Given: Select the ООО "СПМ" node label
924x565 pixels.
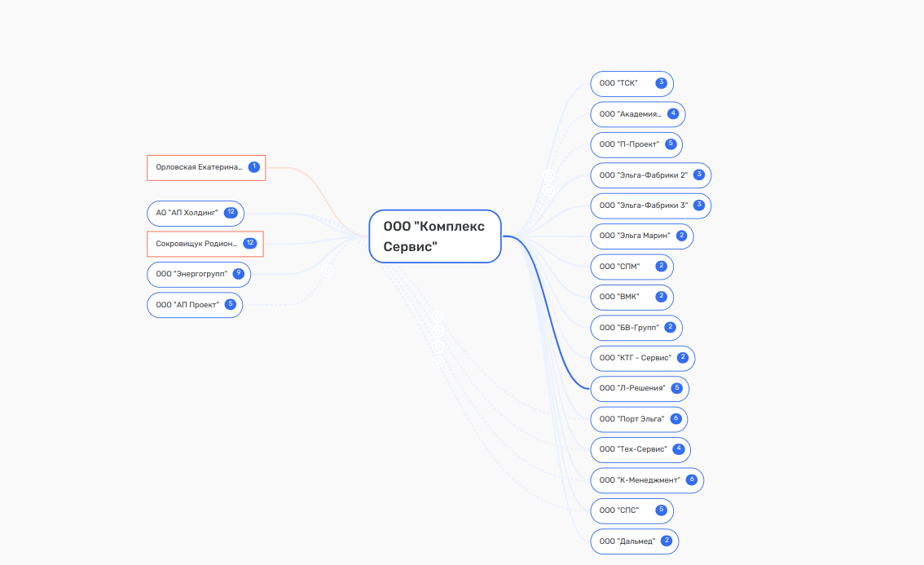Looking at the screenshot, I should pyautogui.click(x=619, y=267).
